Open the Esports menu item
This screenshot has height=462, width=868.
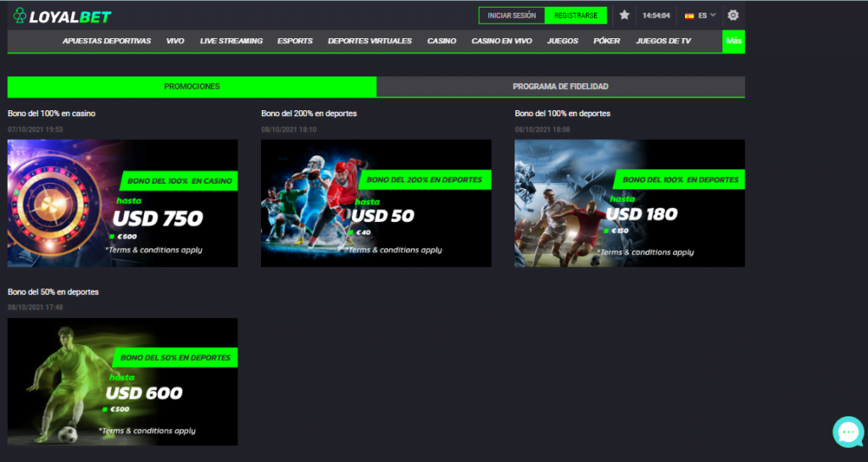pos(295,41)
